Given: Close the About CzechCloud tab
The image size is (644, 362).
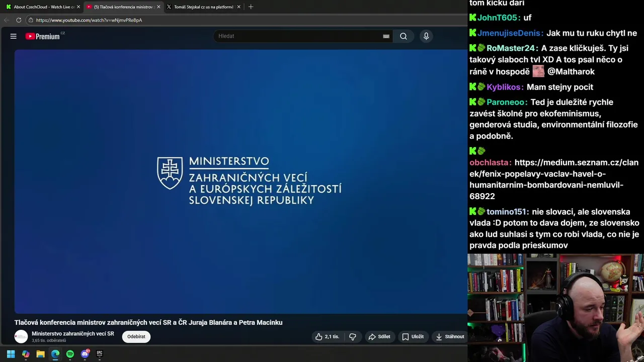Looking at the screenshot, I should tap(78, 7).
